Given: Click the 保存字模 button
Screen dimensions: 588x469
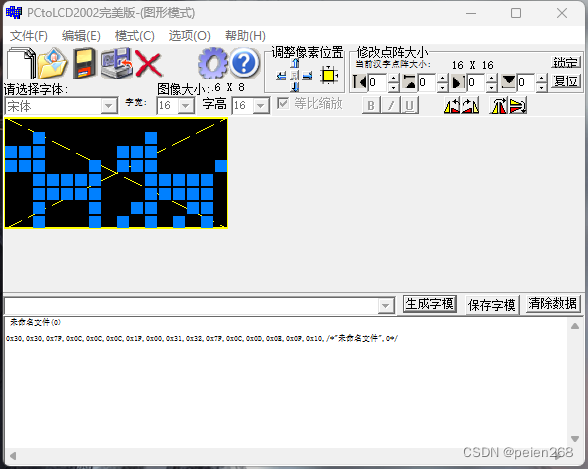Looking at the screenshot, I should pyautogui.click(x=492, y=305).
